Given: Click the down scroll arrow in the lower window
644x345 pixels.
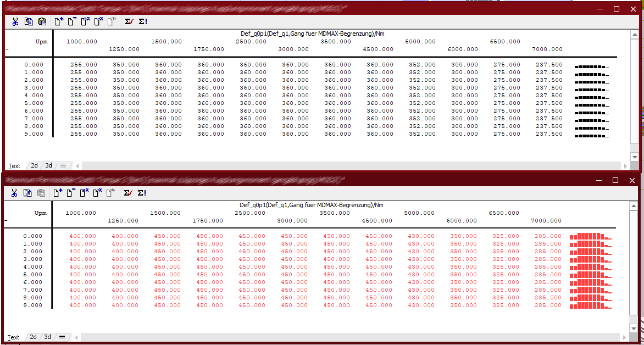Looking at the screenshot, I should (635, 328).
